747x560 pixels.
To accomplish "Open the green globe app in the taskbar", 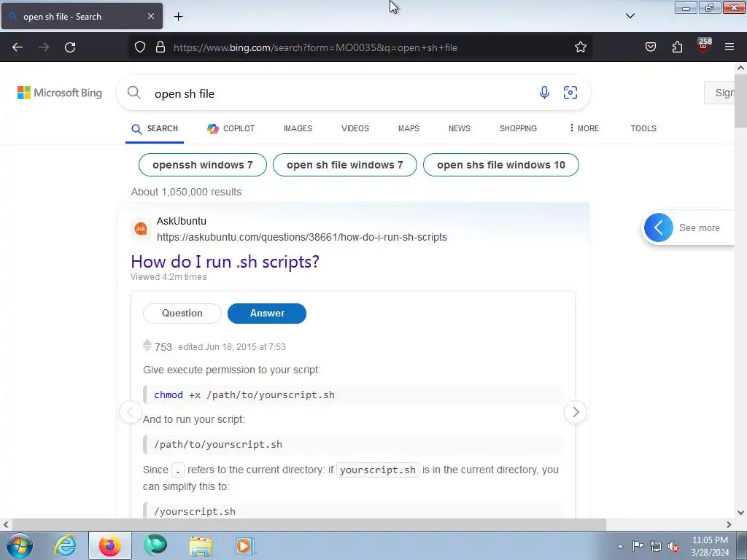I will click(x=155, y=545).
